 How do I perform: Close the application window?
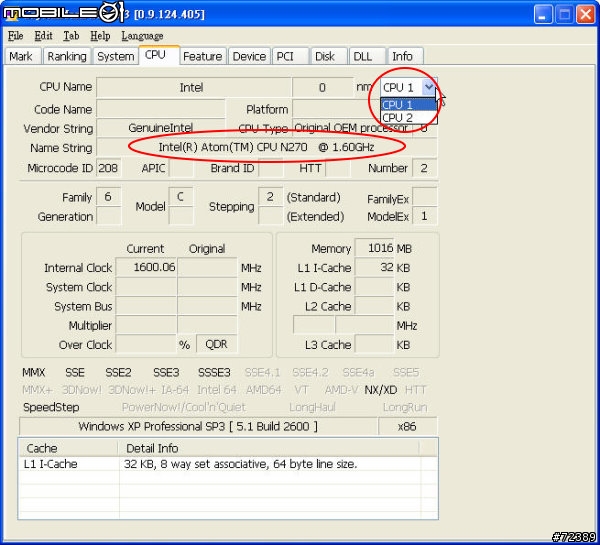tap(585, 15)
